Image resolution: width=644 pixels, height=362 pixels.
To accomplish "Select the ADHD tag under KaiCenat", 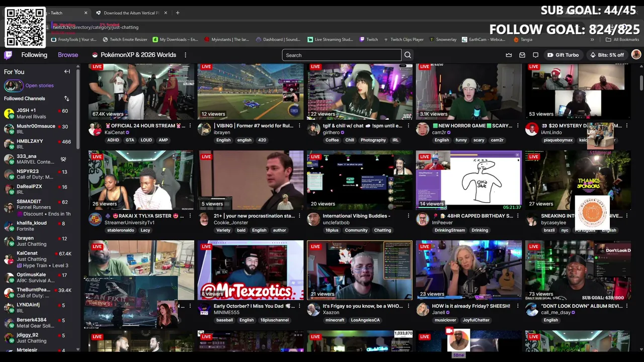I will pos(113,140).
